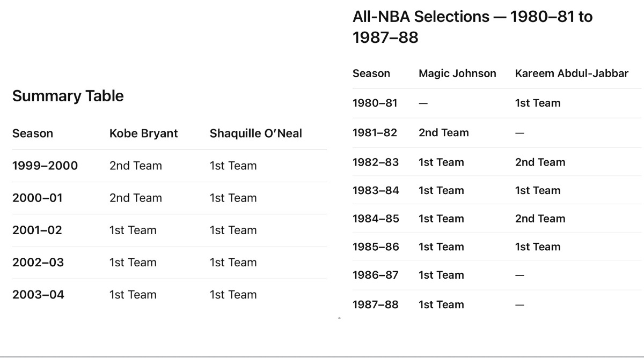Screen dimensions: 644x358
Task: Click Magic Johnson's 2nd Team cell for 1981–82
Action: [x=443, y=132]
